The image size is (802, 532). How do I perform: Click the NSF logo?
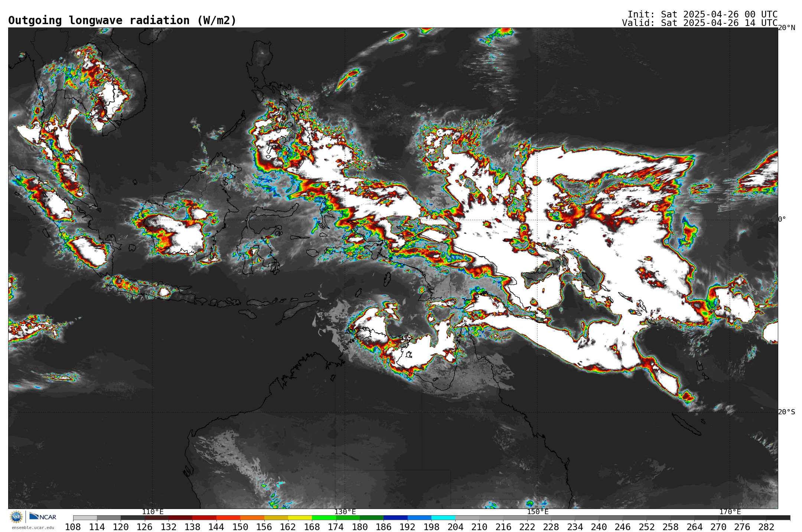click(x=16, y=516)
